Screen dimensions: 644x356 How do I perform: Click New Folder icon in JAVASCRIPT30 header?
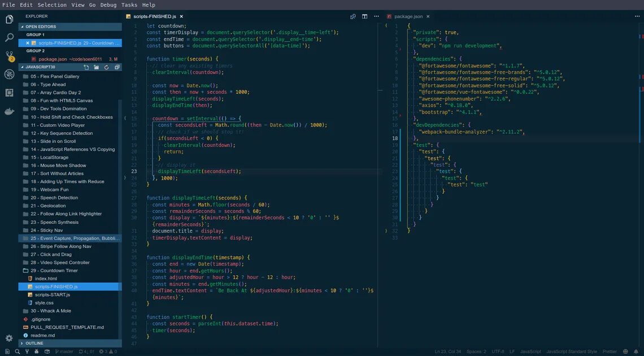(x=96, y=67)
